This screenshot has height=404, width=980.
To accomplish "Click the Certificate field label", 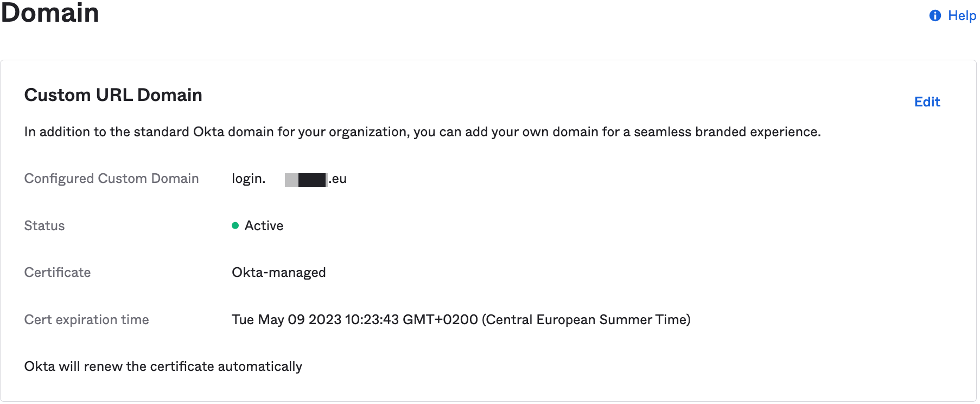I will 58,273.
